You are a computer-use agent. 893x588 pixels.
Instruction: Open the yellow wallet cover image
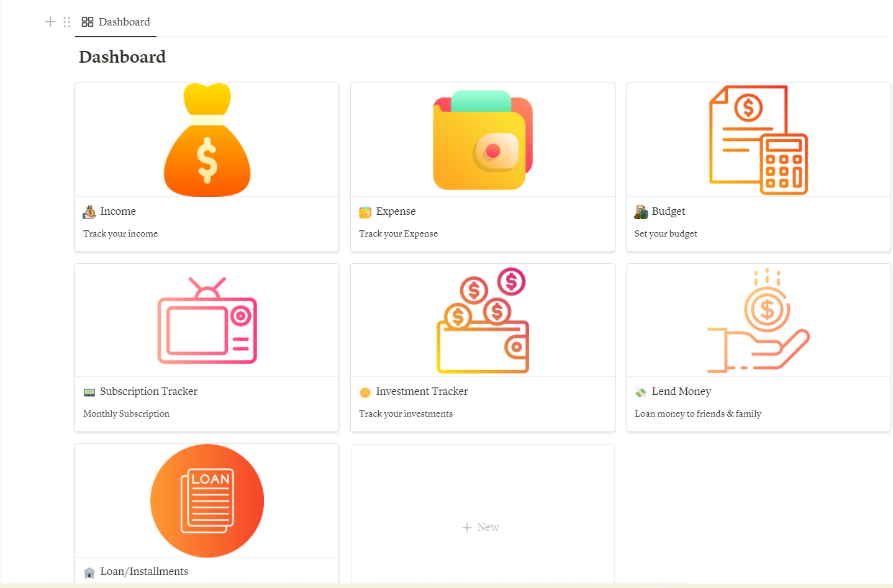point(483,140)
